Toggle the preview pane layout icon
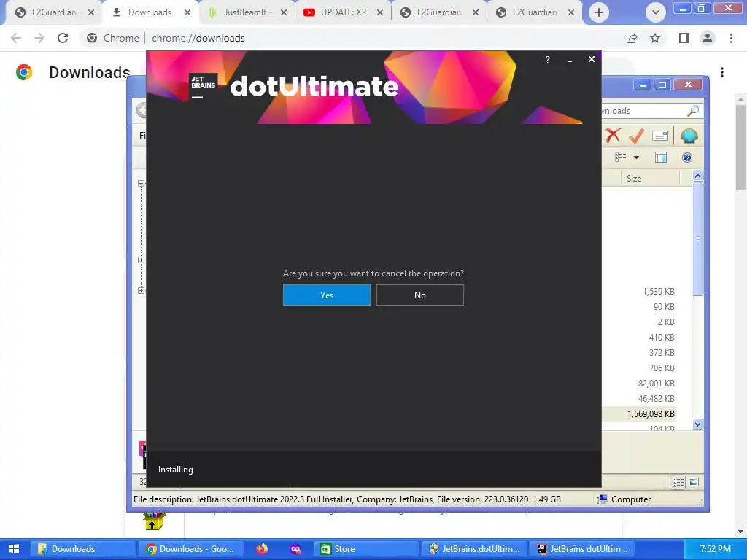747x560 pixels. (x=661, y=157)
